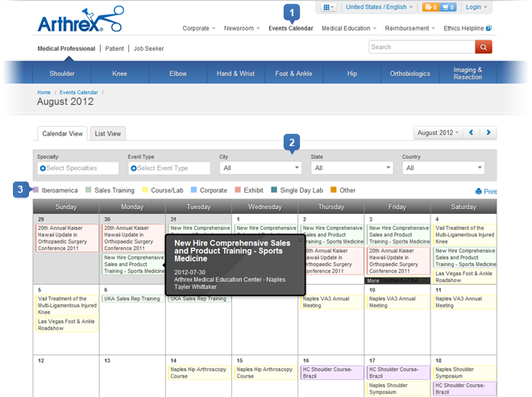Screen dimensions: 532x397
Task: Open the City filter dropdown
Action: (260, 168)
